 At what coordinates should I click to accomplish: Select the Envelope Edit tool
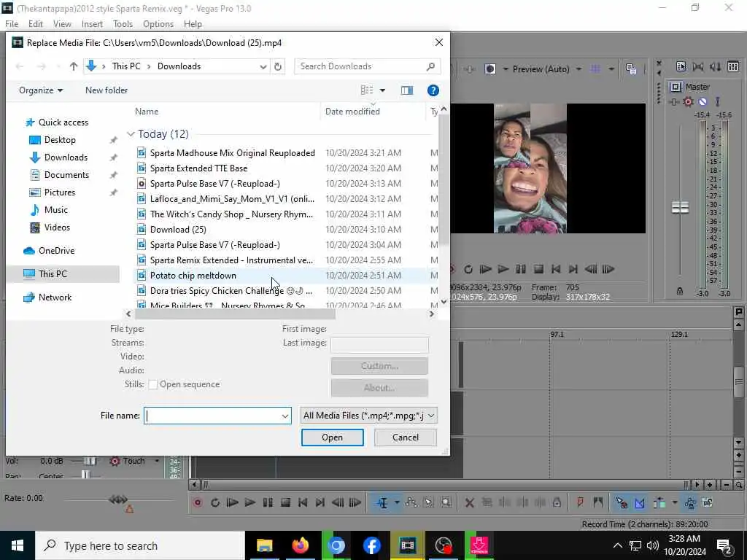point(411,502)
